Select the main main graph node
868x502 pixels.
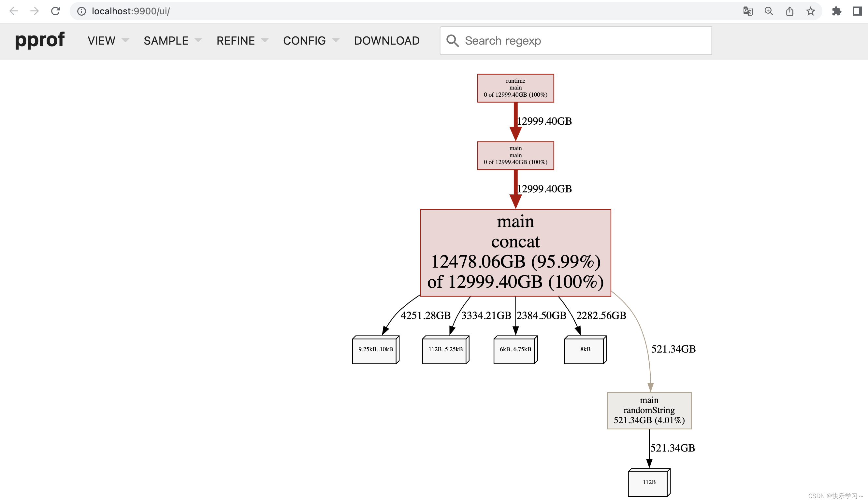[516, 156]
